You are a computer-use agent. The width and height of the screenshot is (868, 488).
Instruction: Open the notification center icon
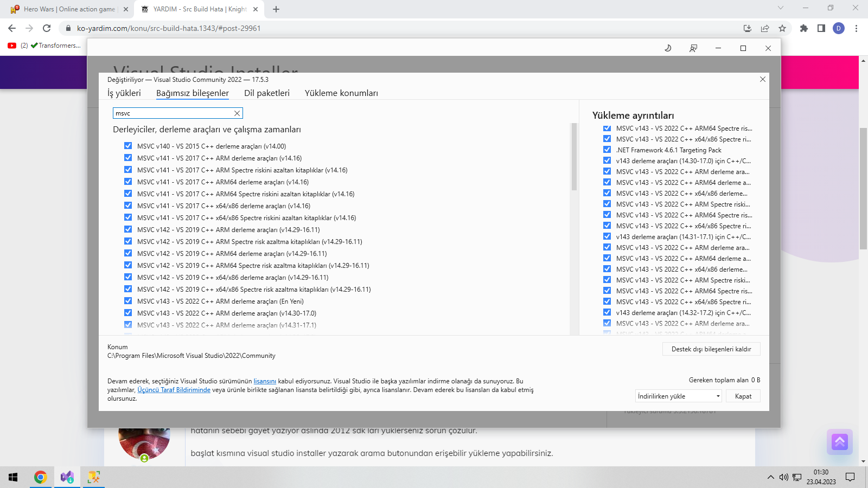click(x=850, y=477)
